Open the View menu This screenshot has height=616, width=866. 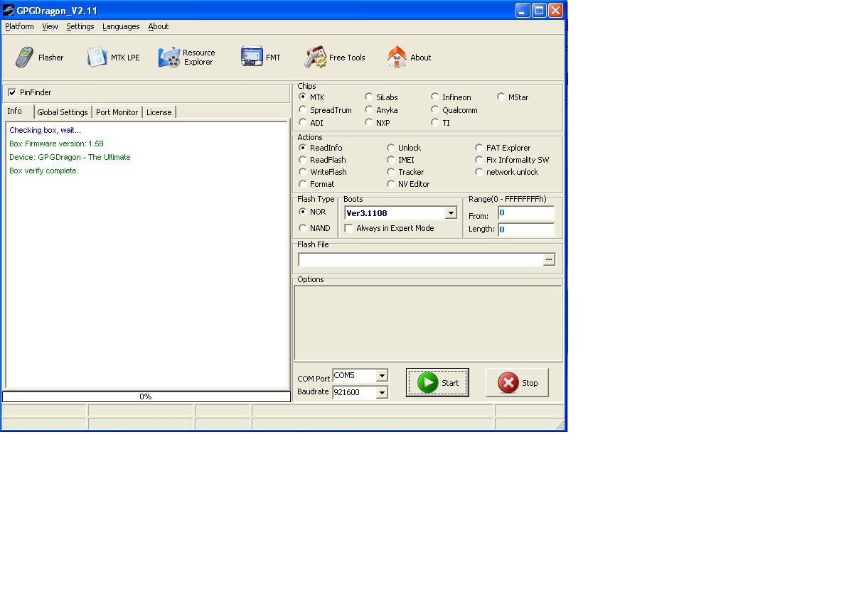click(50, 26)
